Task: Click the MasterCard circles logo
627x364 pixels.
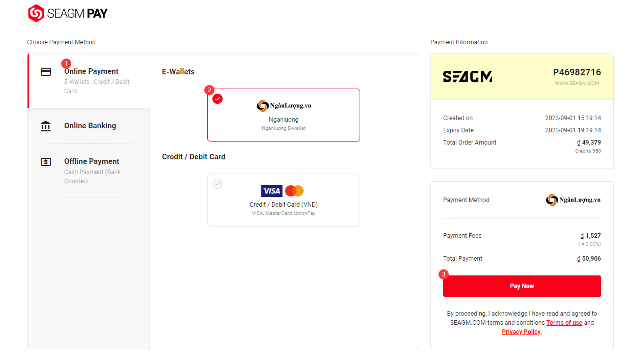Action: 294,191
